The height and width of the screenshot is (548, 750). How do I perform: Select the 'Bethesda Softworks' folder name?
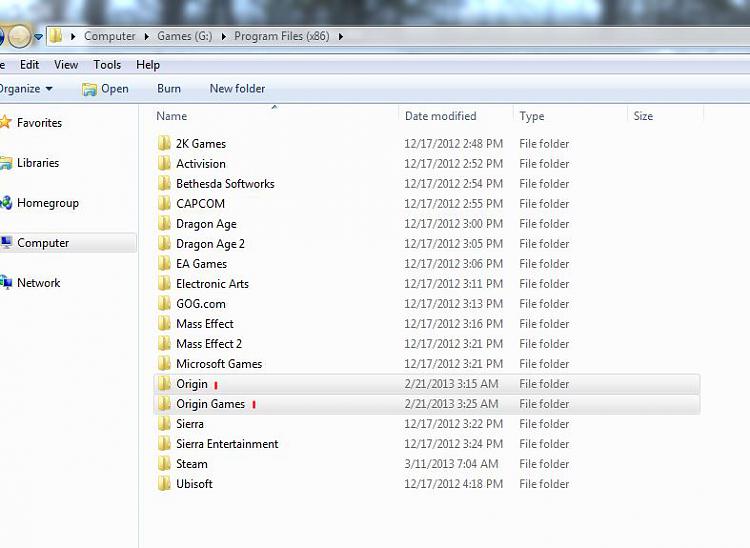[x=225, y=184]
